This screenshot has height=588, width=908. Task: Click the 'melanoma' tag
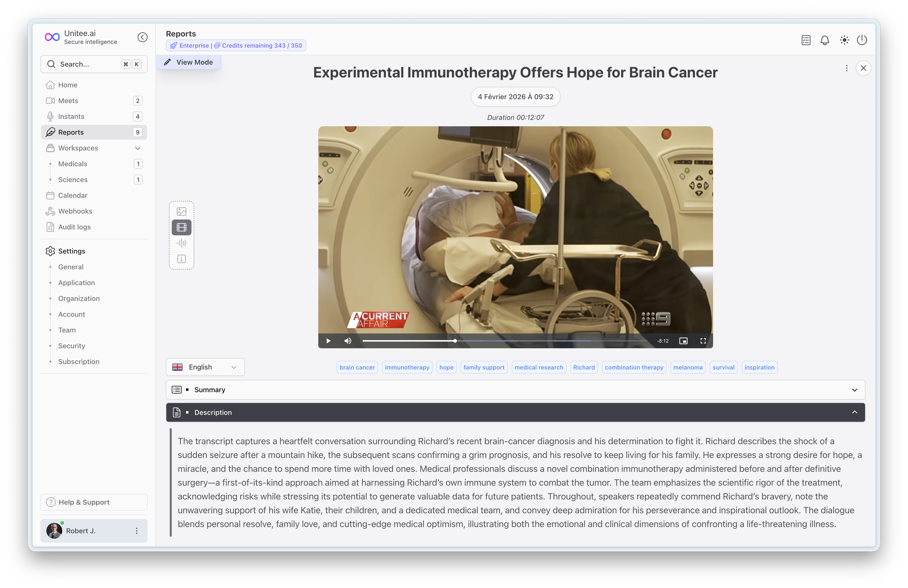[x=688, y=367]
